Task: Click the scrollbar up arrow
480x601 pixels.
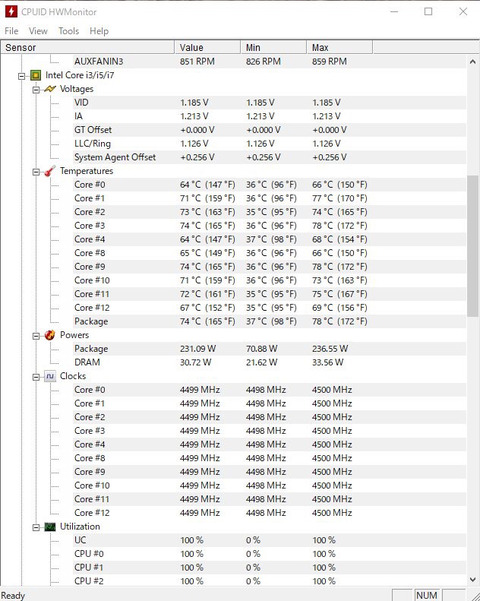Action: 473,61
